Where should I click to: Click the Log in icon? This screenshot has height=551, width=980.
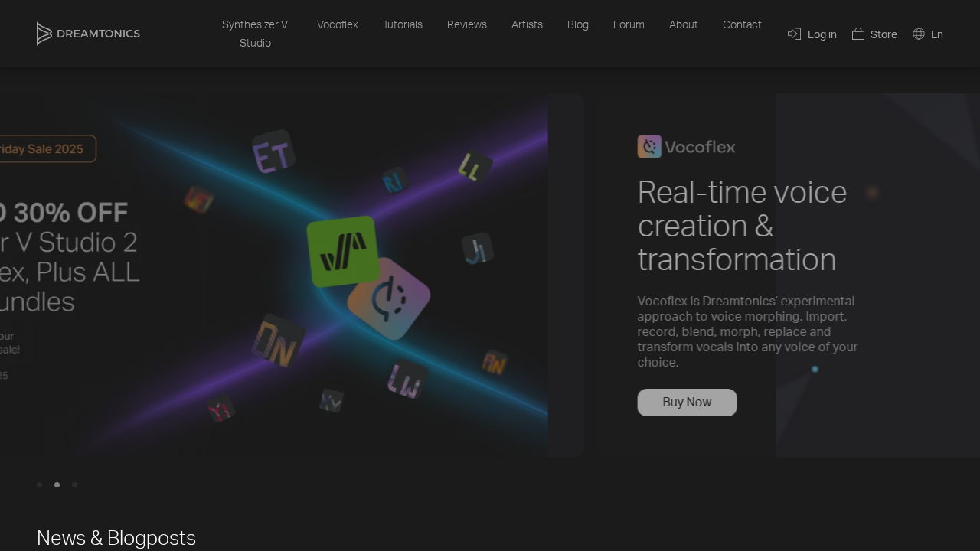794,34
